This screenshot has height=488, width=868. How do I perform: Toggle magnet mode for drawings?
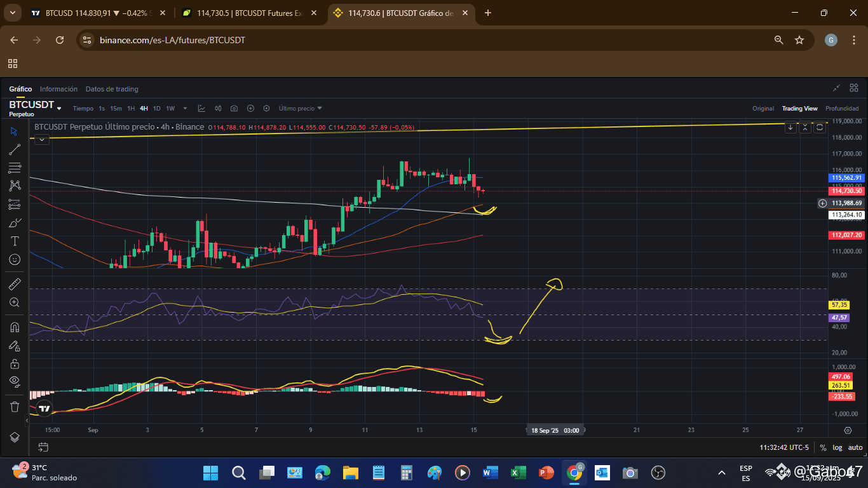click(x=15, y=327)
